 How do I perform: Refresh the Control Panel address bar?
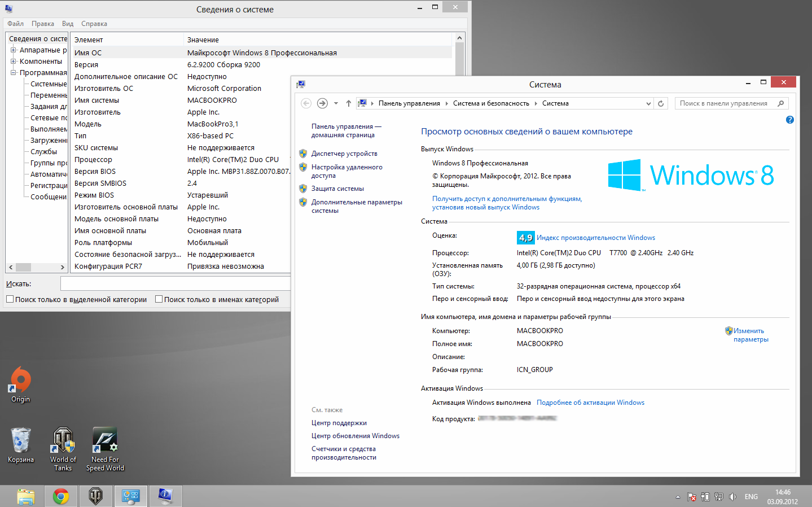661,103
